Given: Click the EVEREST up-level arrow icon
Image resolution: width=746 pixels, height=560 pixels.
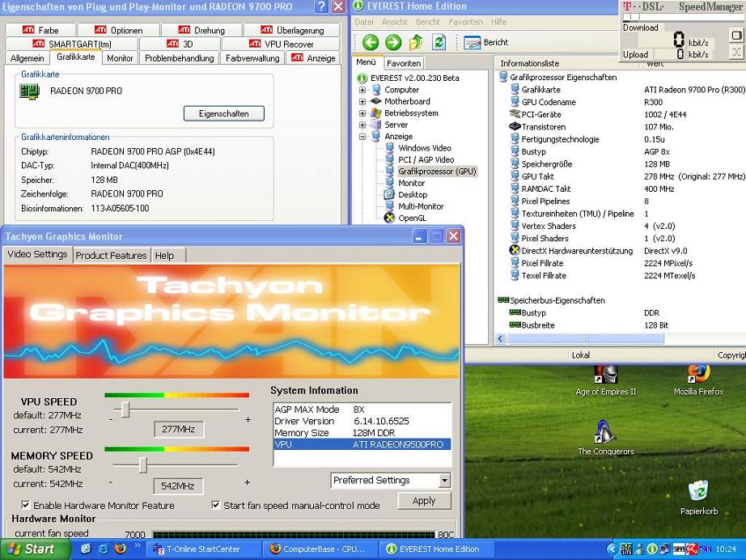Looking at the screenshot, I should 416,42.
